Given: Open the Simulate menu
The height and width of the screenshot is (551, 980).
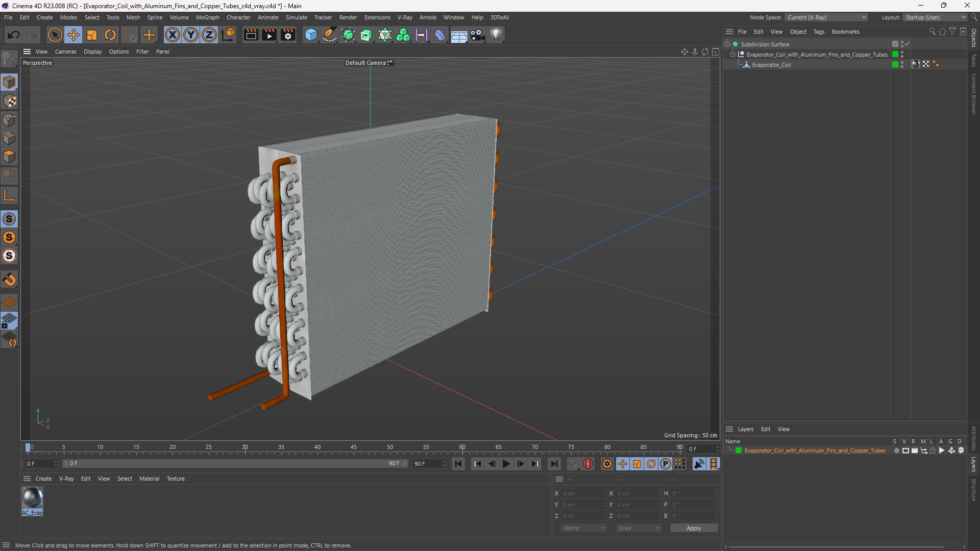Looking at the screenshot, I should point(296,17).
